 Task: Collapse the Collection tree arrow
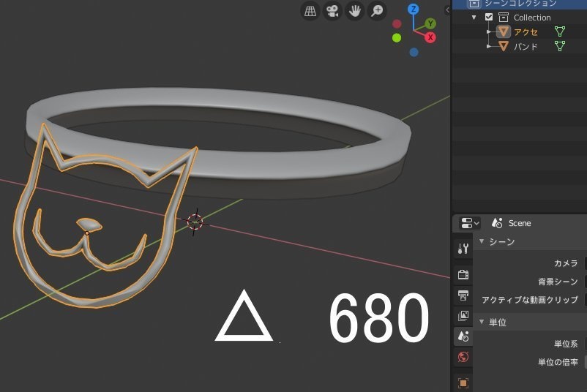474,18
